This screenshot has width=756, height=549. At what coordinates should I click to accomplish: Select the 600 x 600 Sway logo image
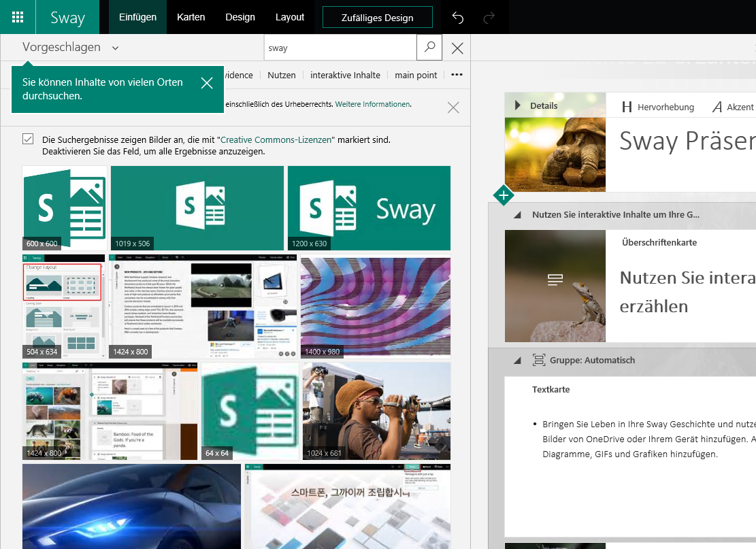coord(65,208)
